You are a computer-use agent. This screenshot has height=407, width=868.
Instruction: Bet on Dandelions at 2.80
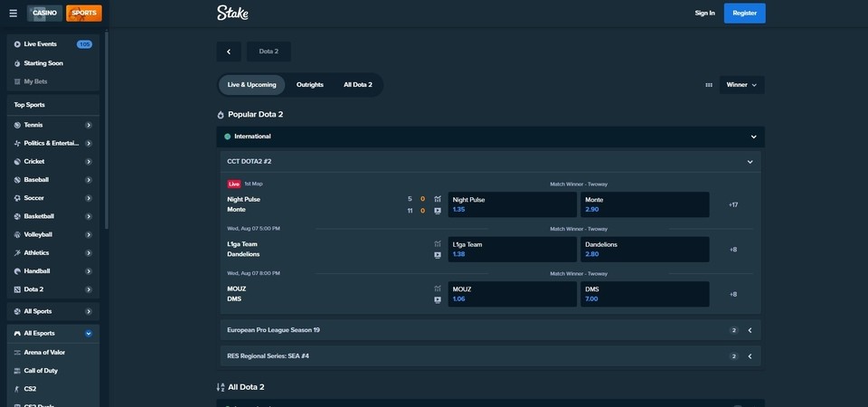645,250
